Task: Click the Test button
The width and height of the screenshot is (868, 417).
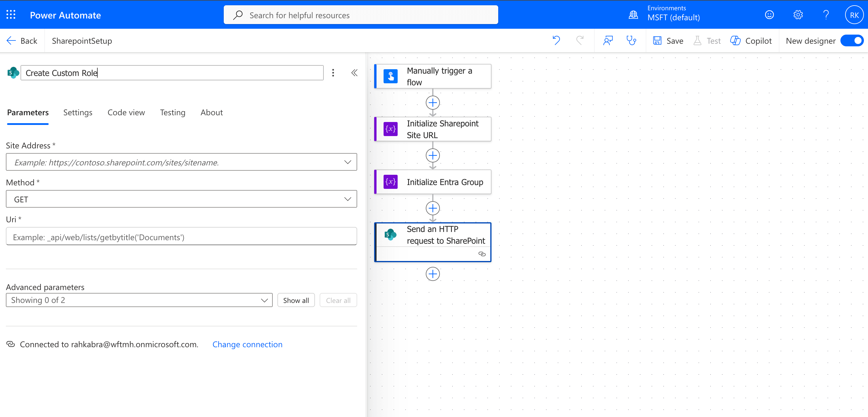Action: coord(707,41)
